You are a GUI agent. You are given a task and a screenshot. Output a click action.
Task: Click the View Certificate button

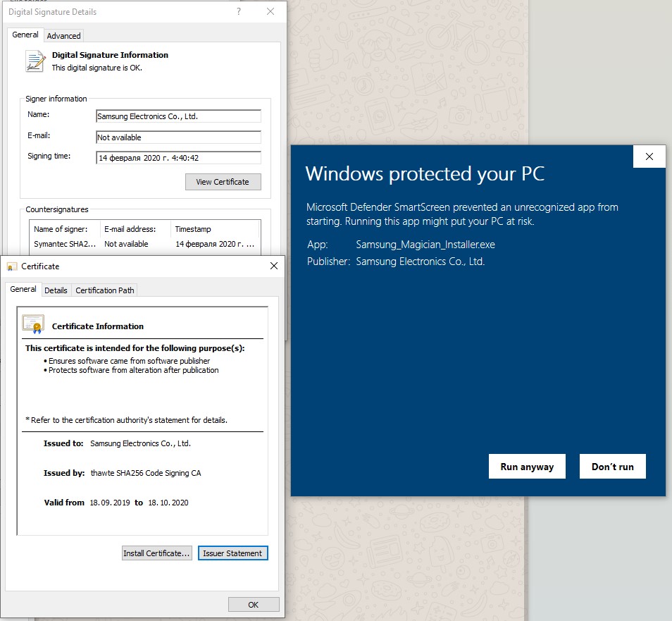223,182
